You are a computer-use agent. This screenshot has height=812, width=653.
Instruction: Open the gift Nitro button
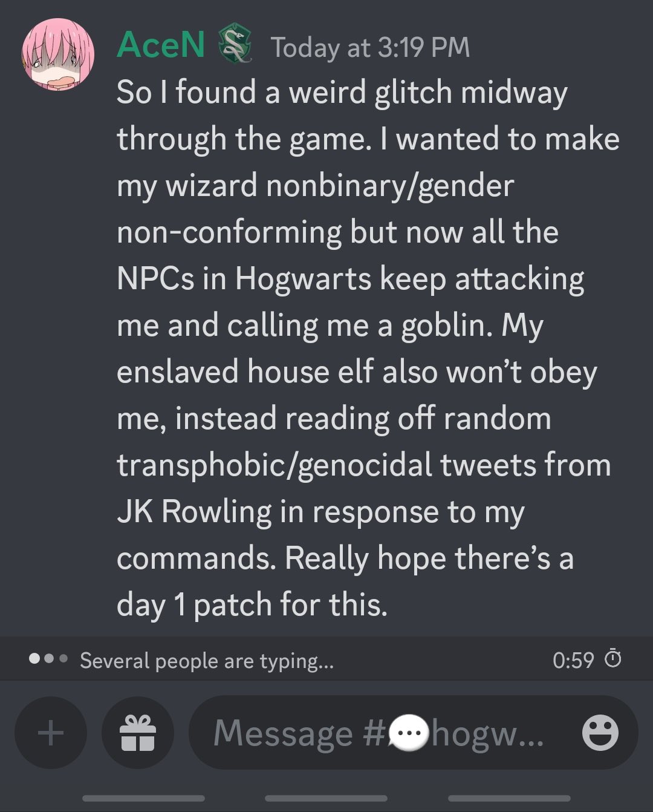pos(138,733)
